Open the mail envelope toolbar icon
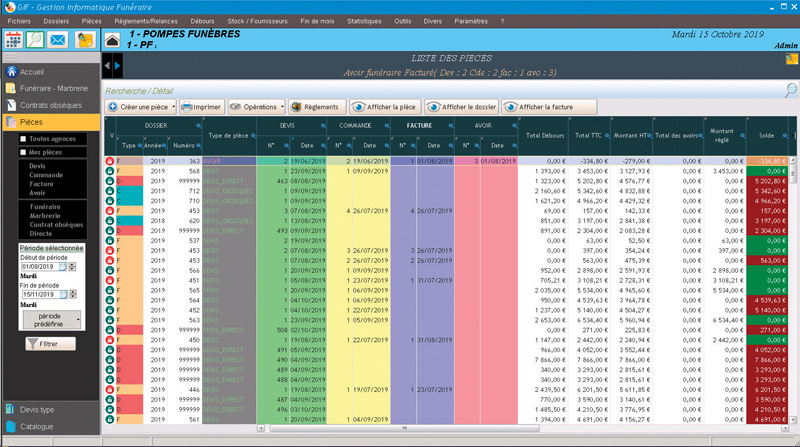The width and height of the screenshot is (800, 447). click(58, 40)
